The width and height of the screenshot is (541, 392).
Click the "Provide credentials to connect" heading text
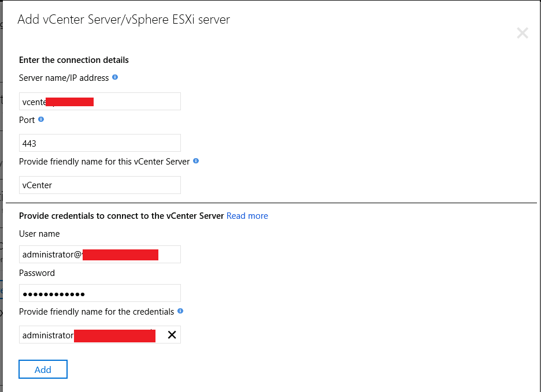(x=121, y=216)
